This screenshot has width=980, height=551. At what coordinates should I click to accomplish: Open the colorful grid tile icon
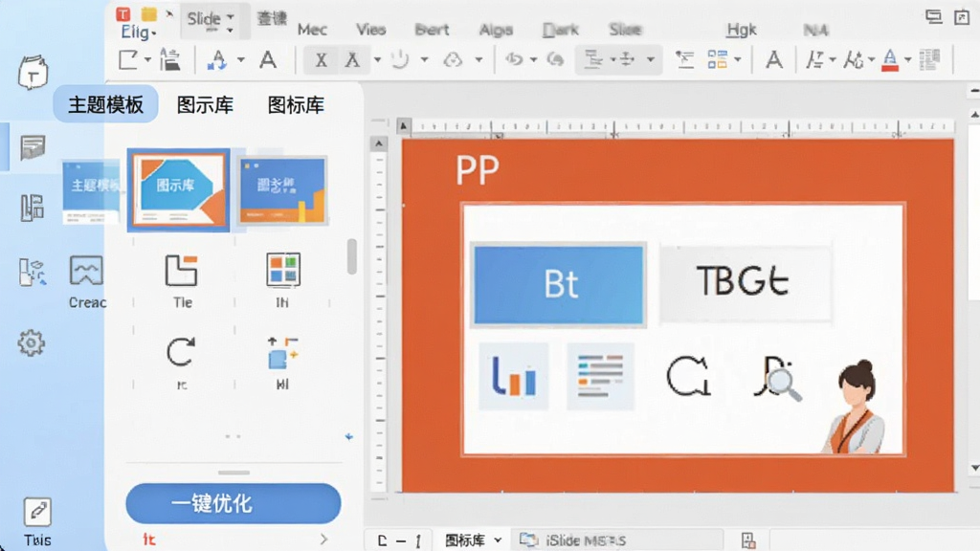(283, 270)
